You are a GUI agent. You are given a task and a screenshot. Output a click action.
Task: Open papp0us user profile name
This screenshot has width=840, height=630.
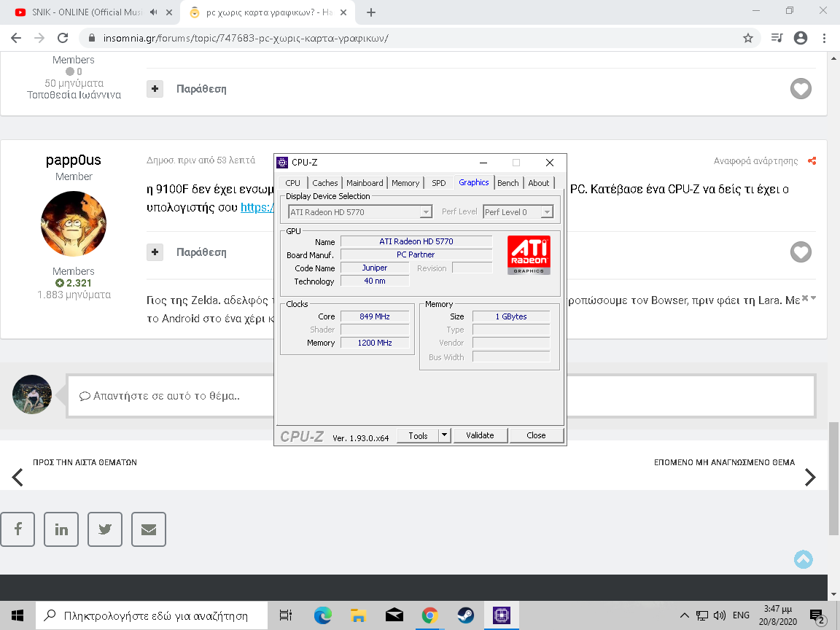click(x=74, y=160)
